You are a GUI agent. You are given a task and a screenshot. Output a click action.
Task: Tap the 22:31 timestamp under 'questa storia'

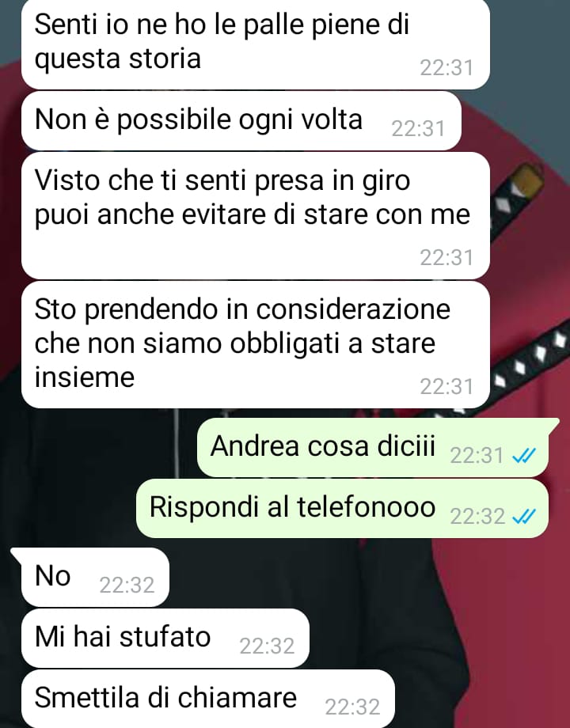pyautogui.click(x=446, y=68)
